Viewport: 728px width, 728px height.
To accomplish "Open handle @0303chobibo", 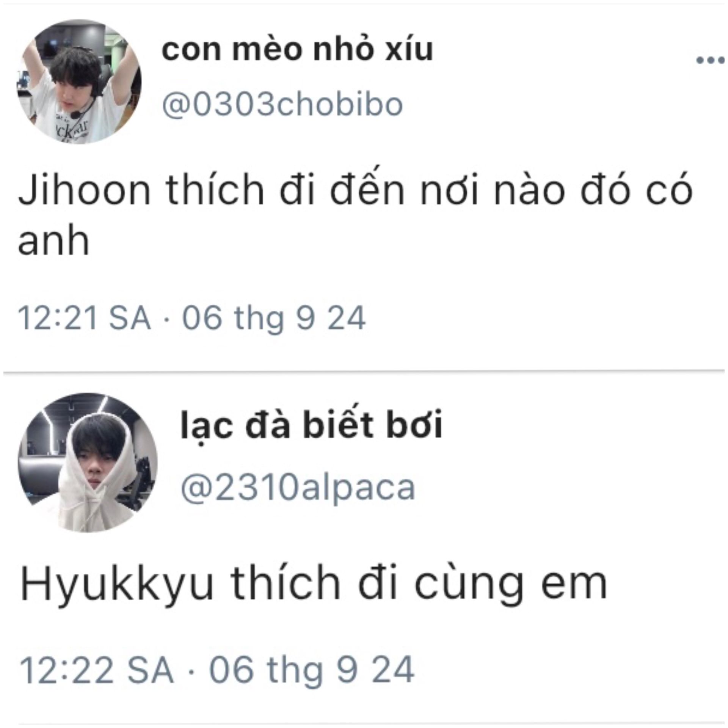I will point(282,104).
